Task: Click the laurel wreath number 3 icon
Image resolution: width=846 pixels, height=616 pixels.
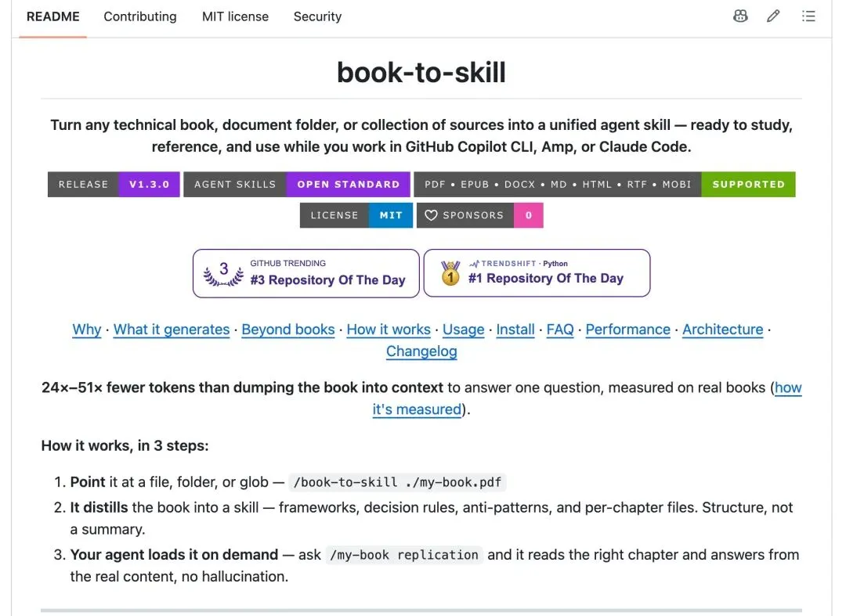Action: 223,273
